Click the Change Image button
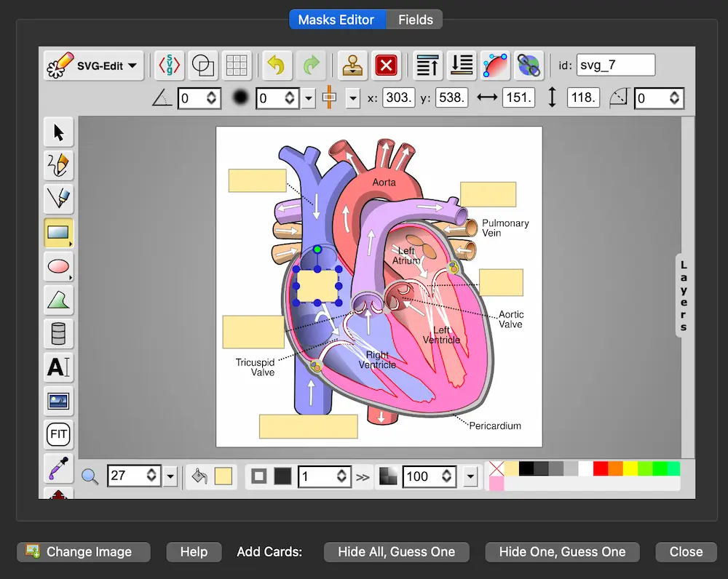The image size is (728, 579). point(83,551)
